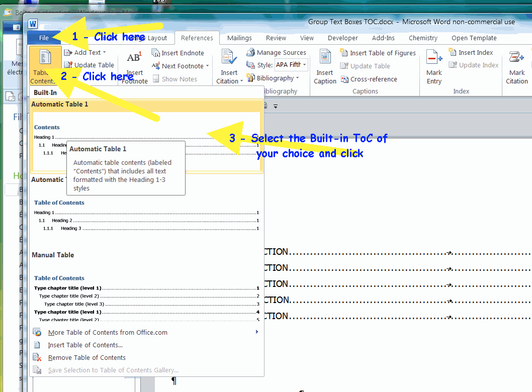Click the Captions group label
Viewport: 532px width, 392px height.
(365, 91)
